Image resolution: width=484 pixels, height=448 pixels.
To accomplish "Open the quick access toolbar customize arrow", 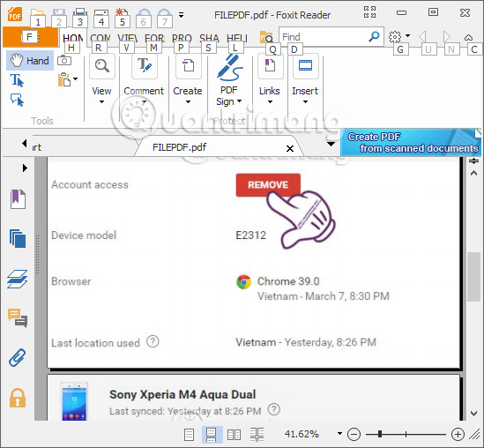I will [182, 14].
